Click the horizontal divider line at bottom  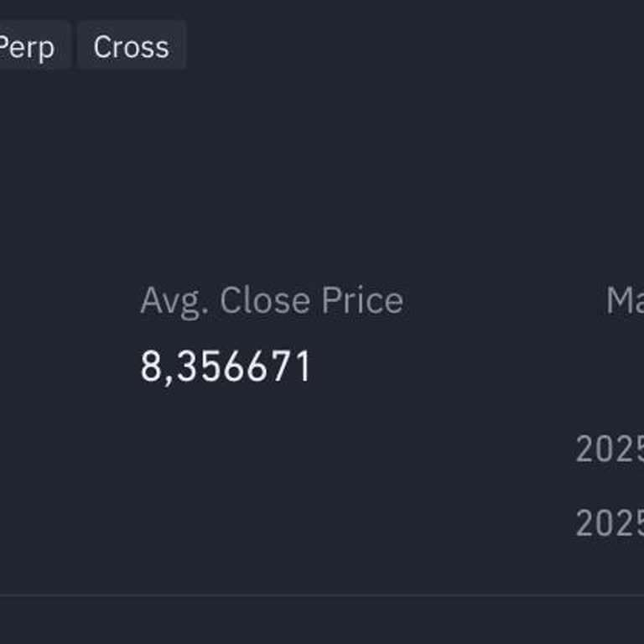pos(322,595)
